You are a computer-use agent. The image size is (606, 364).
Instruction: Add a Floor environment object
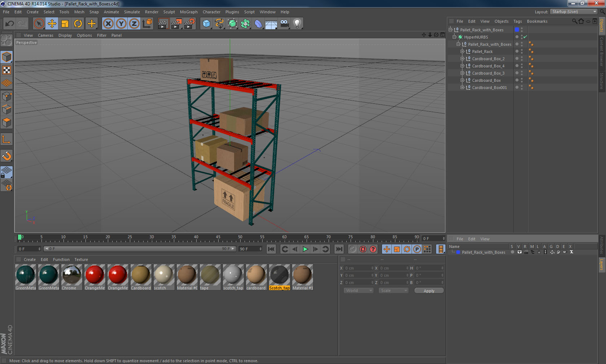(x=271, y=24)
